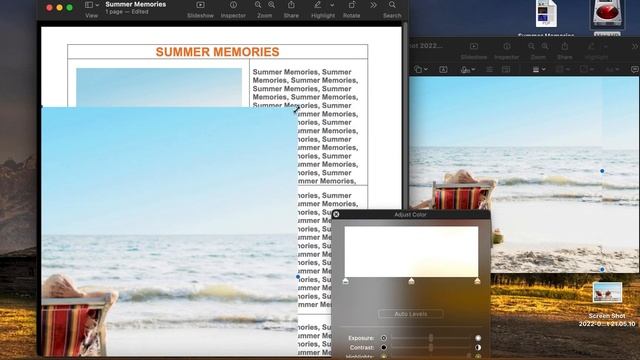Image resolution: width=640 pixels, height=360 pixels.
Task: Start Slideshow in the screenshot Preview window
Action: click(x=473, y=47)
